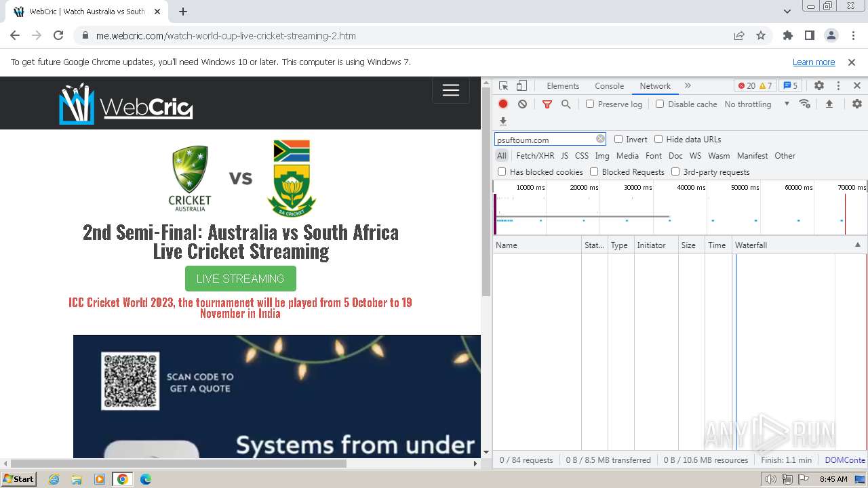
Task: Sort by Waterfall column arrow
Action: [x=857, y=245]
